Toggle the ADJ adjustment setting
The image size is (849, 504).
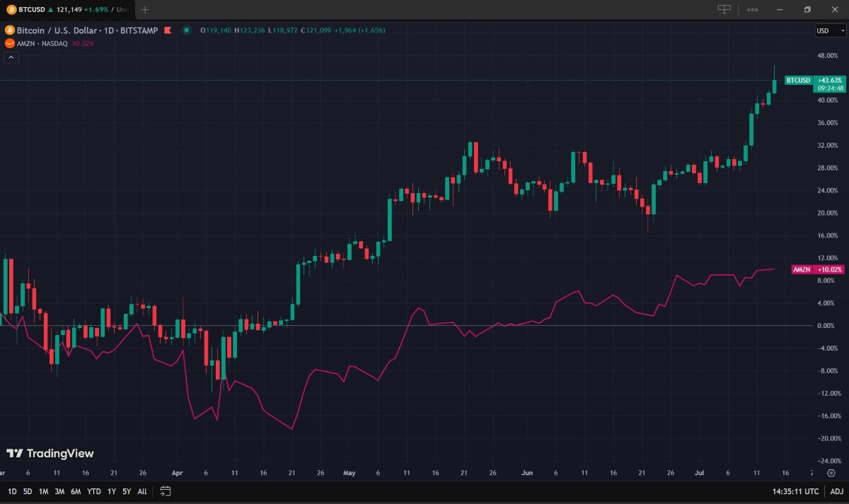[836, 491]
